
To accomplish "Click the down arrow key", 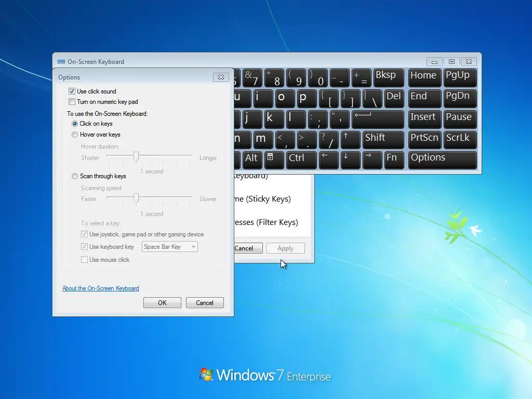I will point(350,160).
